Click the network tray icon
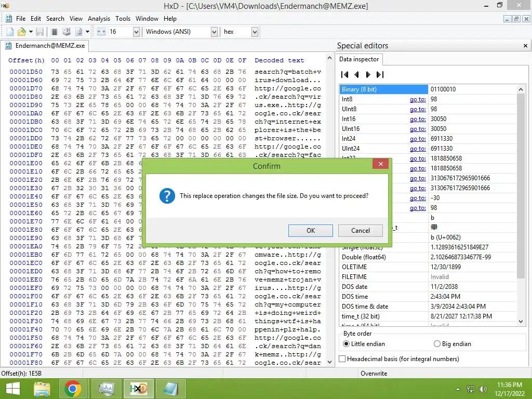Image resolution: width=532 pixels, height=399 pixels. click(x=470, y=389)
